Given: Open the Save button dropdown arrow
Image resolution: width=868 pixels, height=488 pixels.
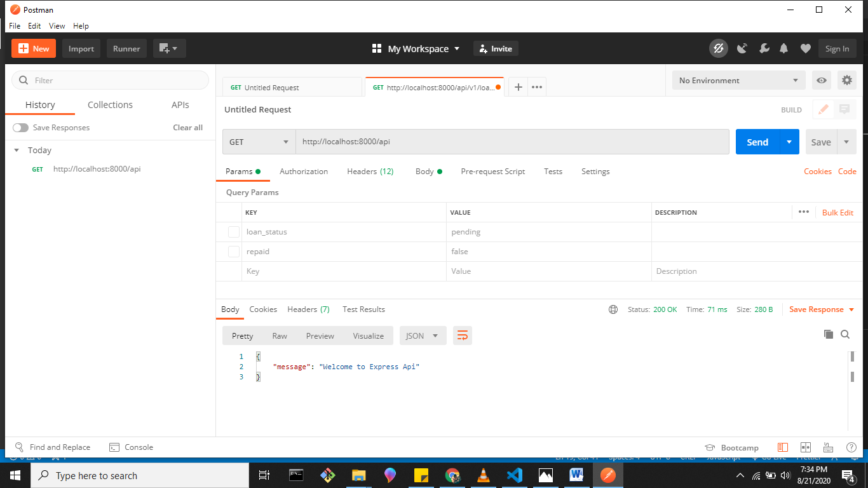Looking at the screenshot, I should click(846, 142).
